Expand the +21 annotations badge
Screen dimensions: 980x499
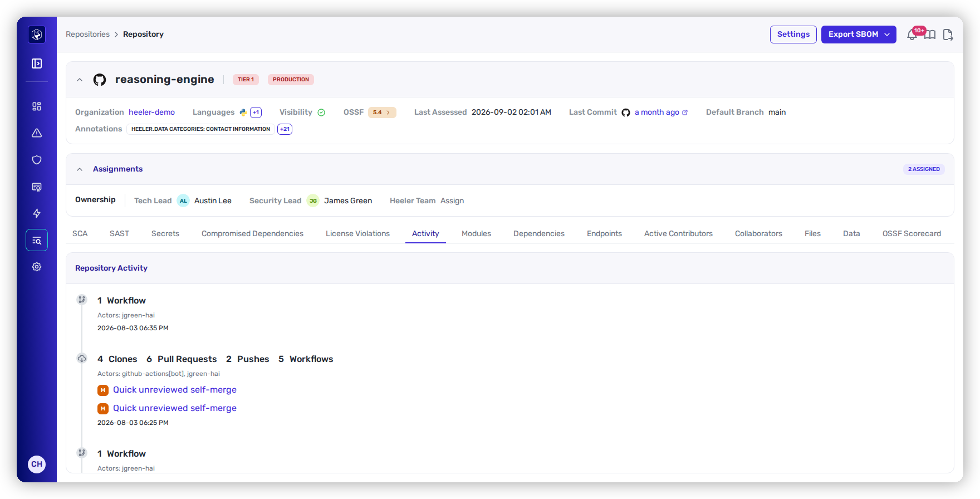point(285,129)
